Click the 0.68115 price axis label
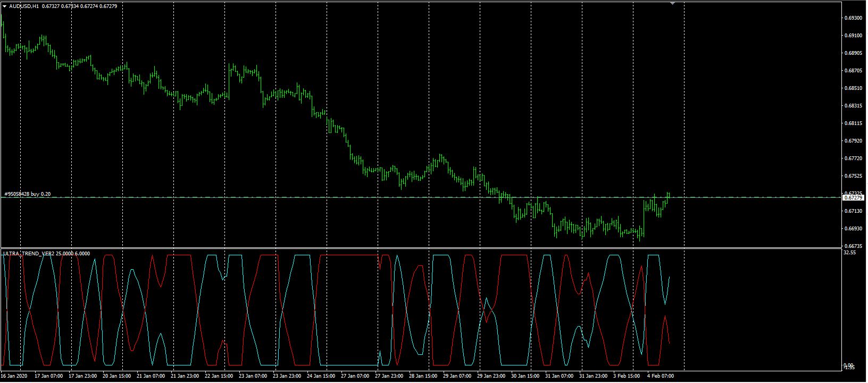 point(853,123)
